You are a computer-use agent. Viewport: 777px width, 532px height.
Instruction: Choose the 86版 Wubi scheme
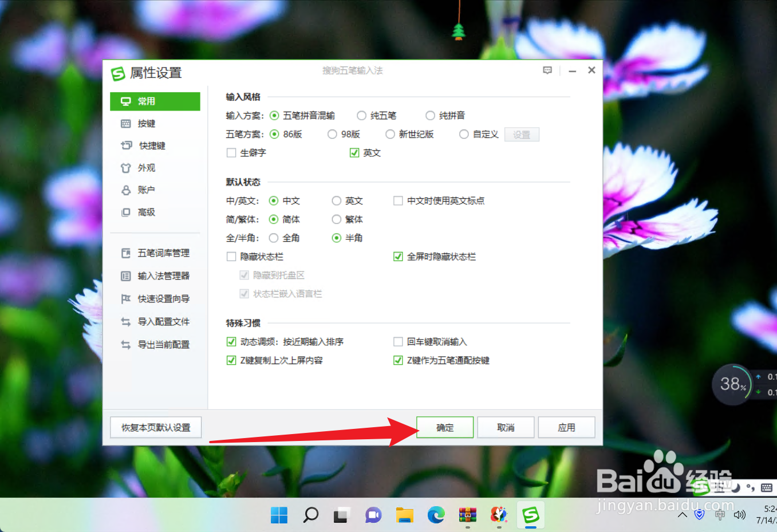coord(274,135)
